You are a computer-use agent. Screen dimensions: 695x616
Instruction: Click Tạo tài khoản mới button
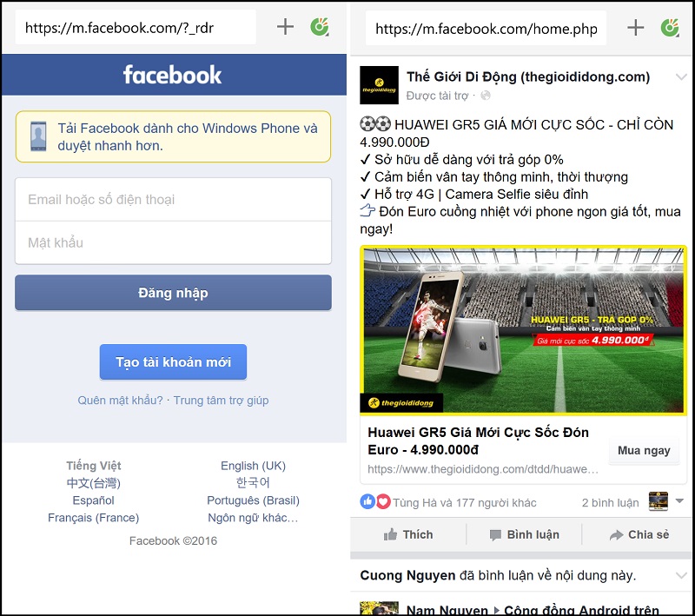click(x=173, y=362)
